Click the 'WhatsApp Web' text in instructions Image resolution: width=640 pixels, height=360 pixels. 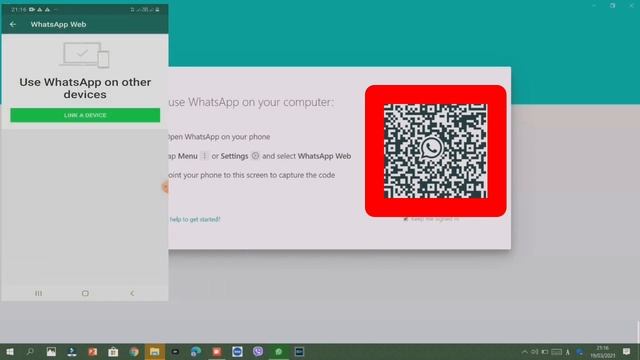click(x=324, y=156)
